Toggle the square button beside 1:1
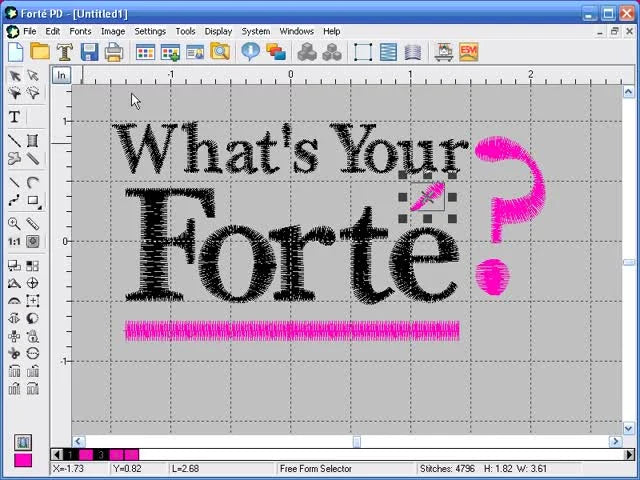 pyautogui.click(x=33, y=242)
